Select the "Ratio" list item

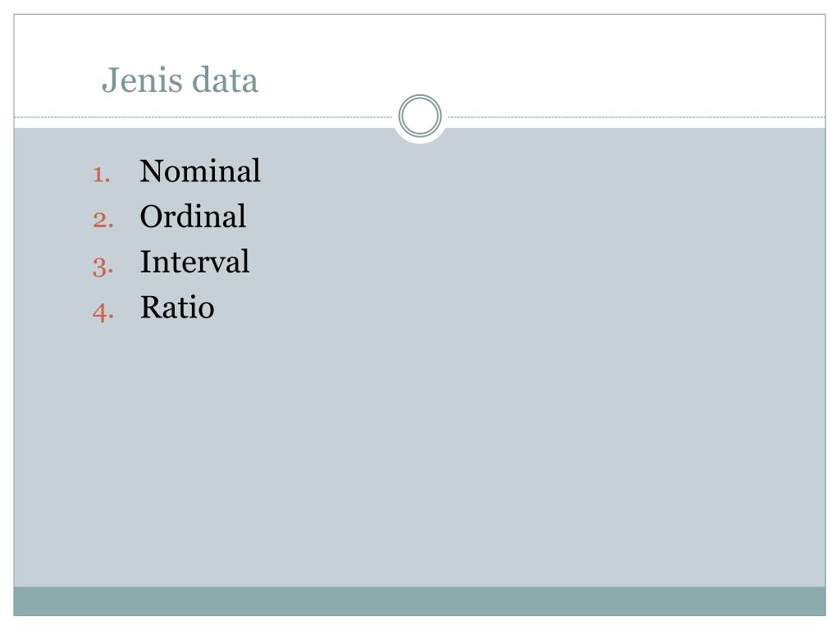[177, 308]
